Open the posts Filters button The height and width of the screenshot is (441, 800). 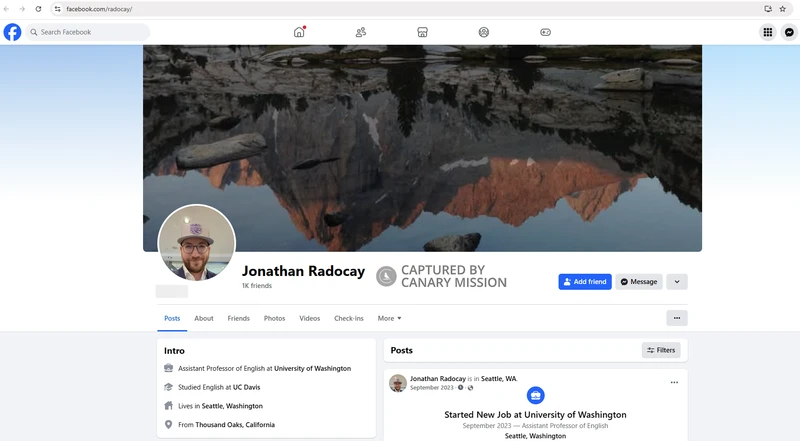661,350
